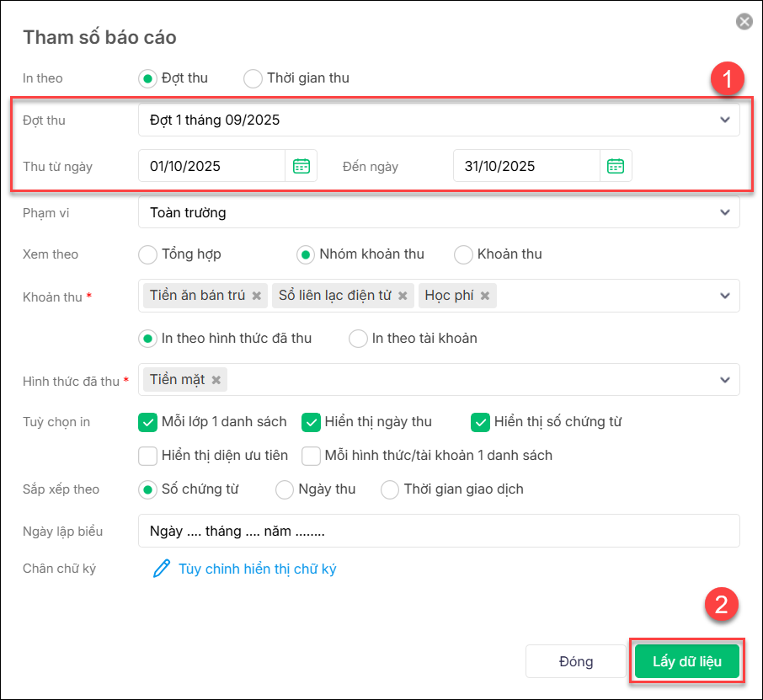
Task: Expand the 'Phạm vi' dropdown
Action: point(725,213)
